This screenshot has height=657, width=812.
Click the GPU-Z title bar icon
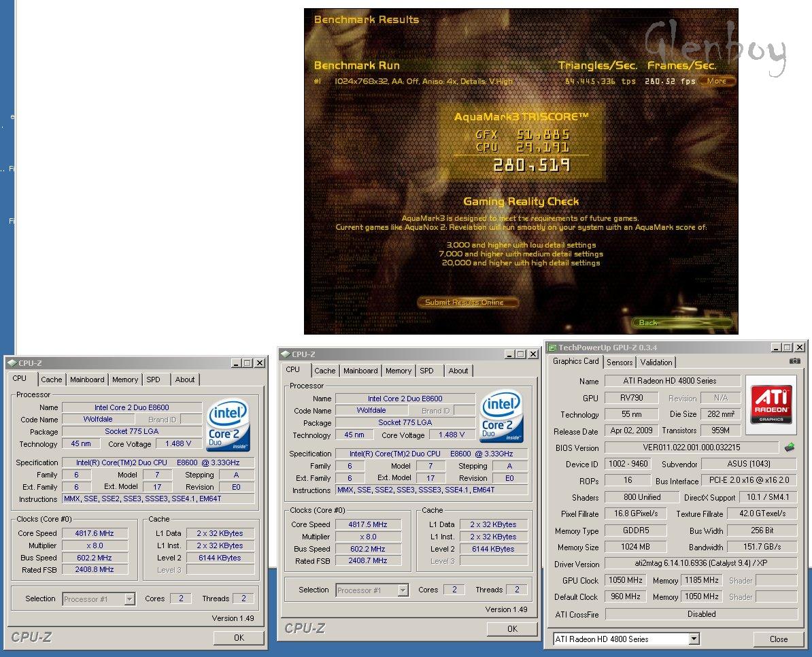tap(552, 348)
